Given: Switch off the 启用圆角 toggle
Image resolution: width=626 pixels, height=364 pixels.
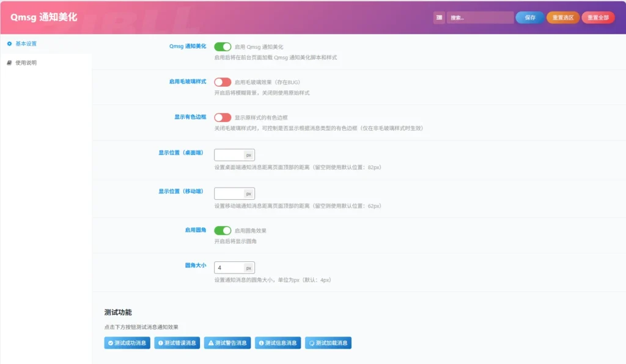Looking at the screenshot, I should 223,230.
